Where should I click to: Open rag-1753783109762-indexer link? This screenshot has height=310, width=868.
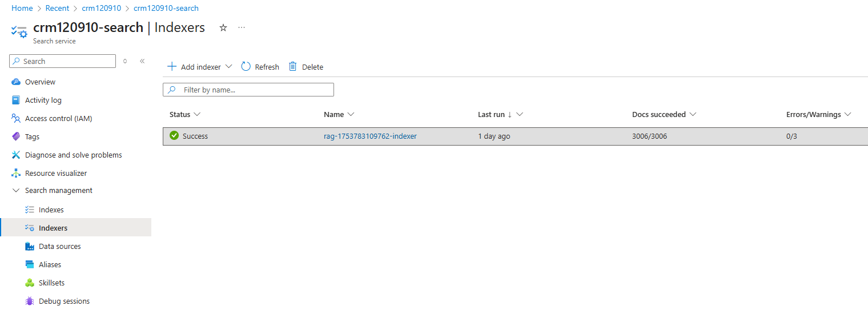(370, 136)
